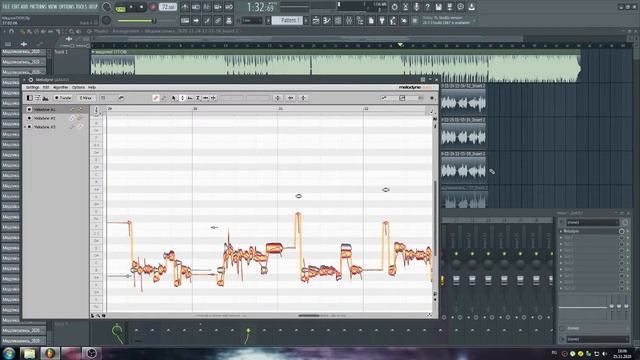Click the arrow right of Pattern 1

point(306,20)
